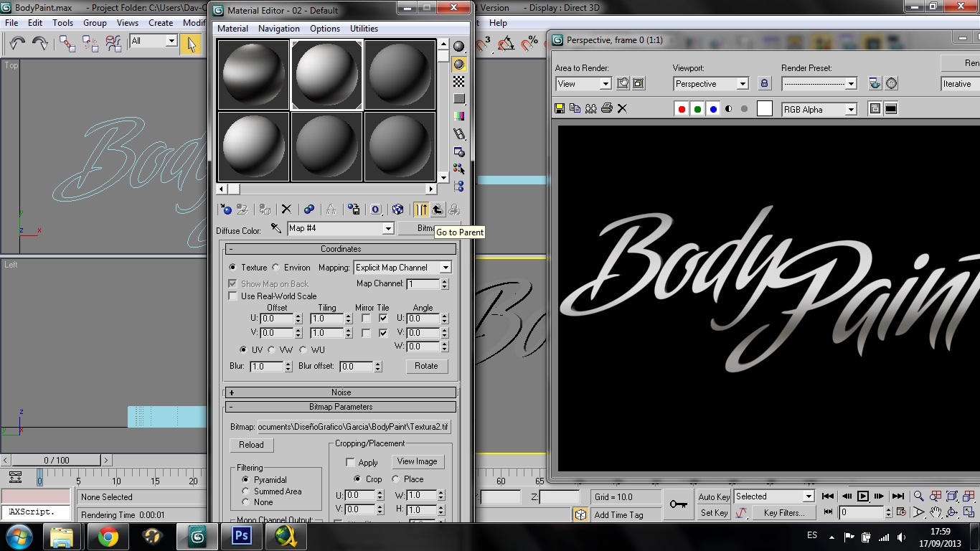
Task: Click Clone Rendered Frame Window icon
Action: (591, 109)
